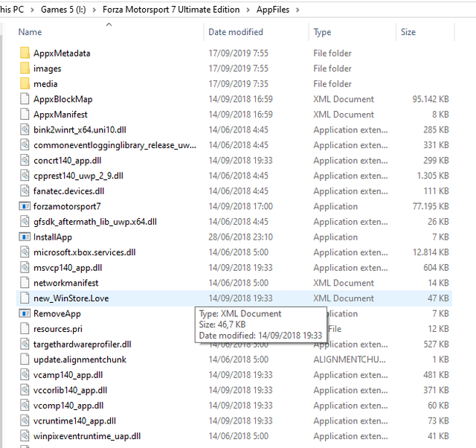Click the 12.814 KB size of microsoft.xbox.services.dll
The image size is (476, 448).
[431, 252]
